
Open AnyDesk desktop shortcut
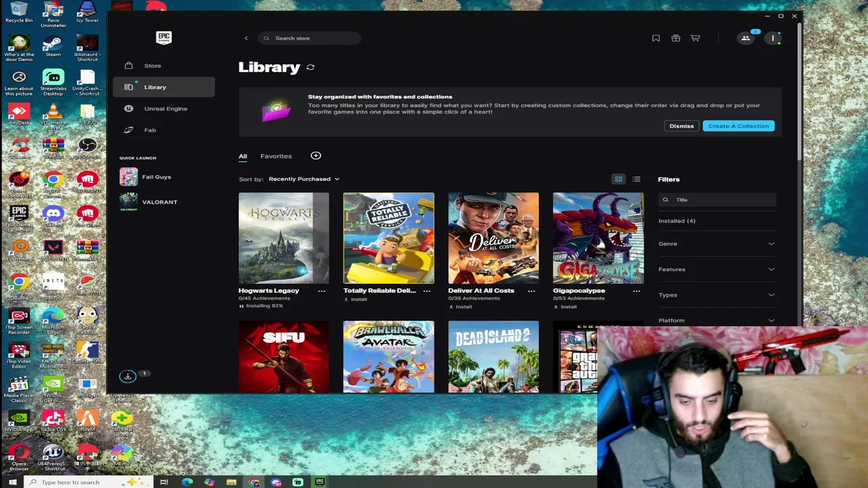pyautogui.click(x=18, y=115)
